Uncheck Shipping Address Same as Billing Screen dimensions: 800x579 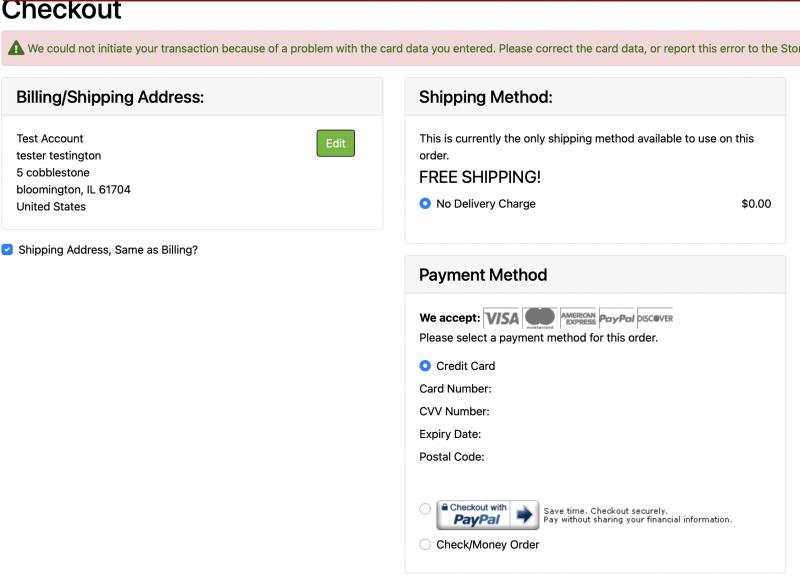[x=7, y=249]
